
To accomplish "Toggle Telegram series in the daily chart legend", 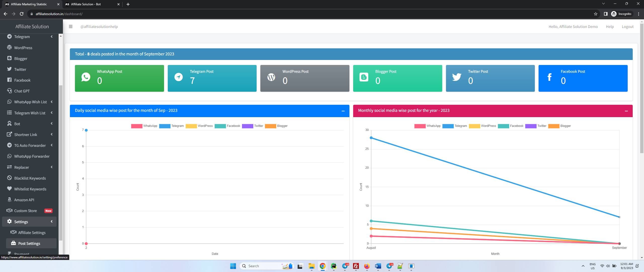I will pos(172,126).
